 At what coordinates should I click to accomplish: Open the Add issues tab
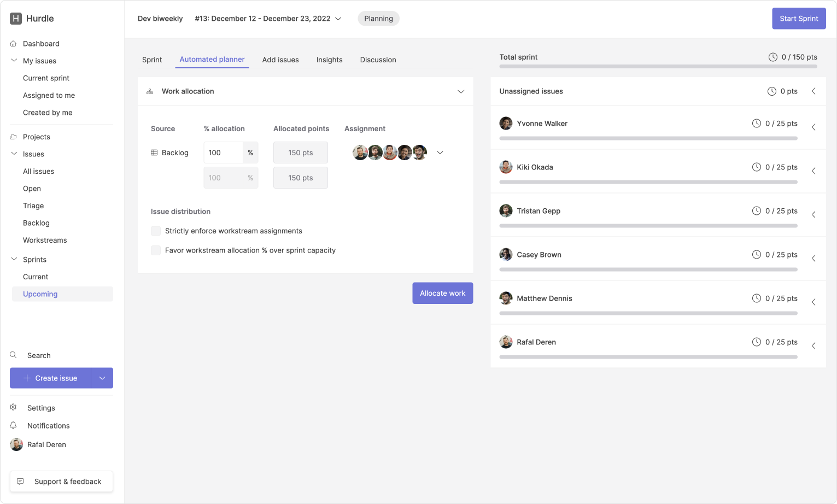pos(280,60)
